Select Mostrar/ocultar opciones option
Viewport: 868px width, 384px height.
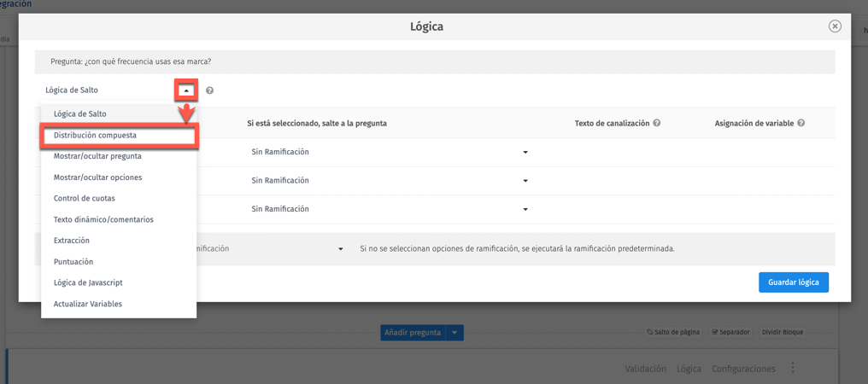click(x=97, y=177)
